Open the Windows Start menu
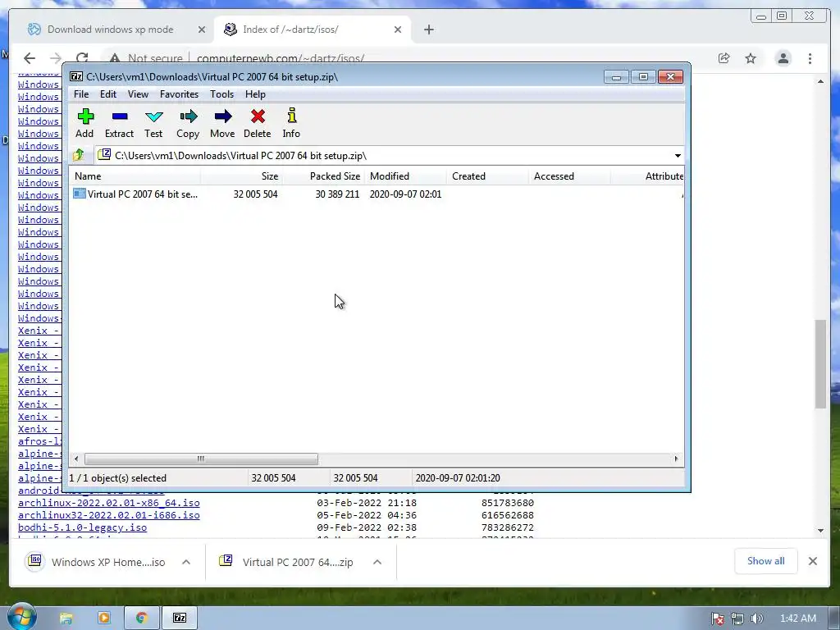This screenshot has width=840, height=630. tap(21, 618)
